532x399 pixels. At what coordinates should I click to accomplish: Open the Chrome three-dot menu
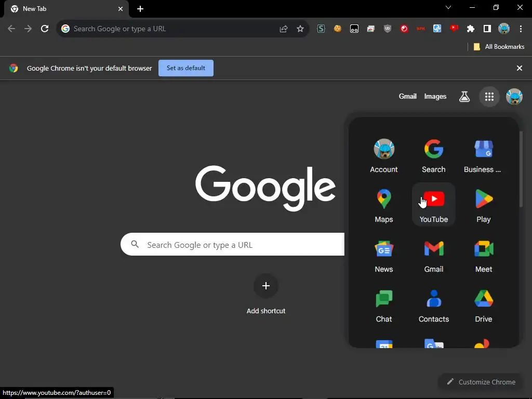pos(521,29)
